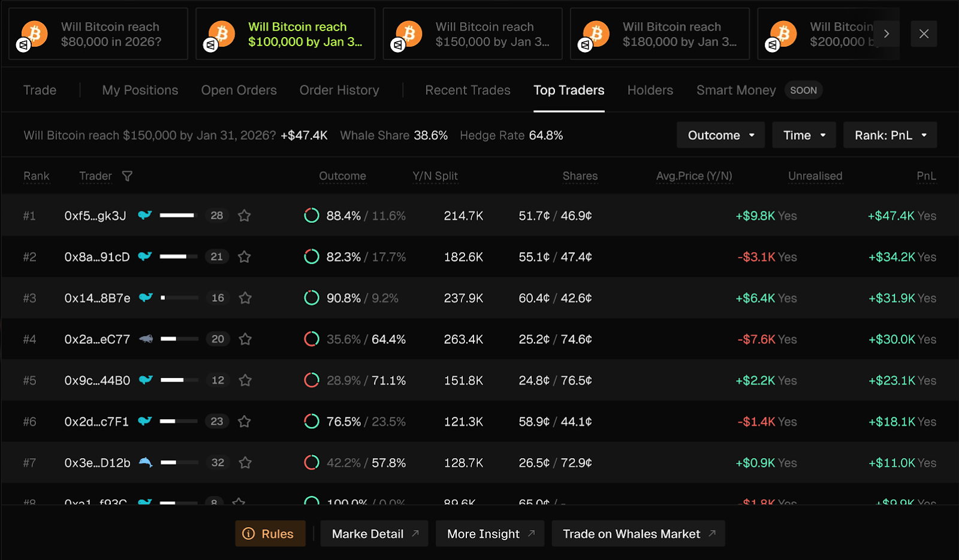Click the info icon in the Rules button

249,534
